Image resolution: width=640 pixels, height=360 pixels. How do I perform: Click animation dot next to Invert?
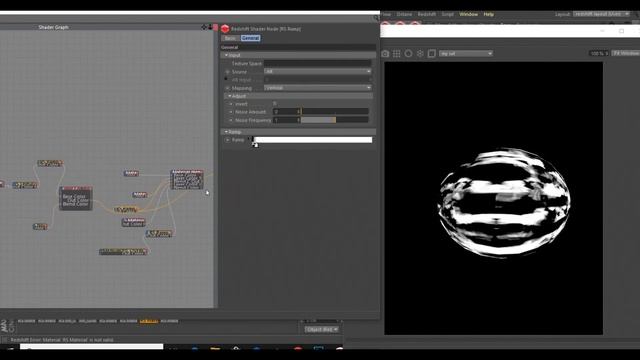click(231, 104)
